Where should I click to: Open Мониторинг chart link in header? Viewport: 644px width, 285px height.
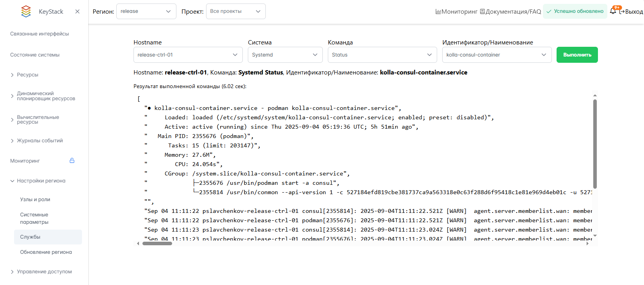pyautogui.click(x=456, y=12)
